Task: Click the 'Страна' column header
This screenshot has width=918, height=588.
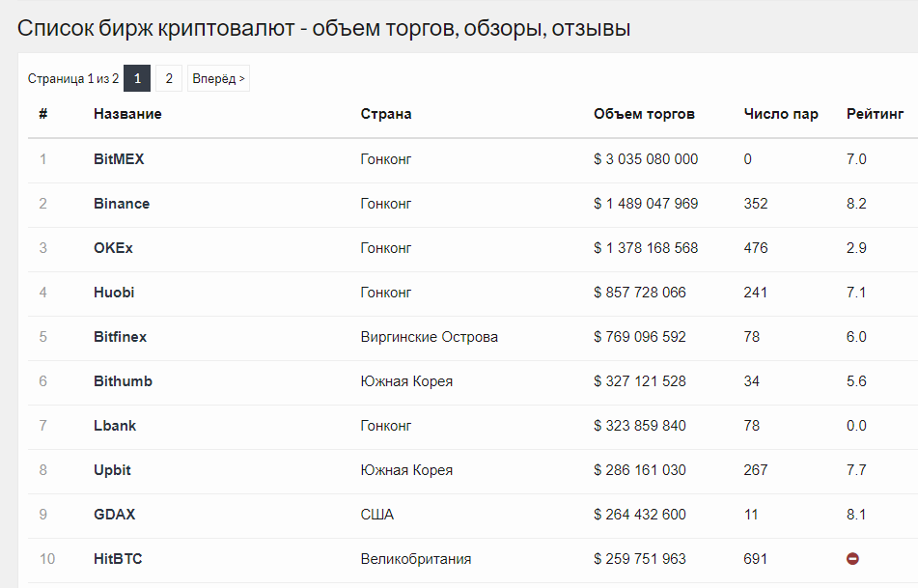Action: coord(386,114)
